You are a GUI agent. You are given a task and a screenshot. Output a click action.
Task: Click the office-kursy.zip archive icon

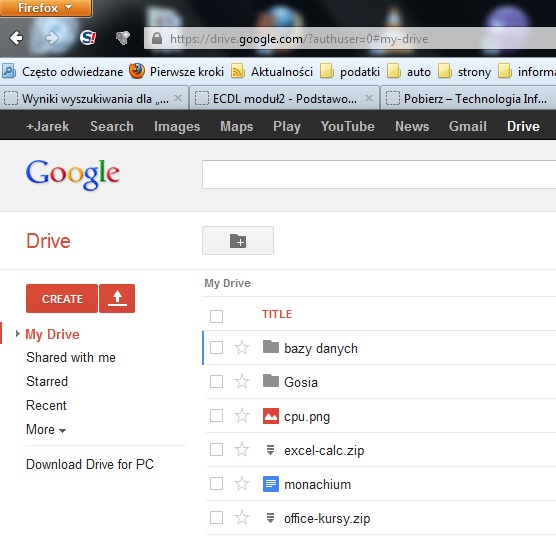270,518
